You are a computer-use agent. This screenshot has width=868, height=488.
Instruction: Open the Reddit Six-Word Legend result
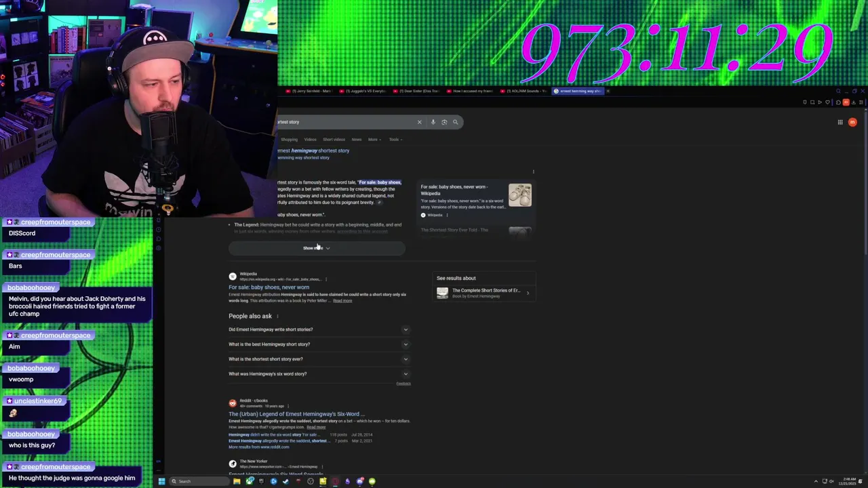tap(296, 414)
